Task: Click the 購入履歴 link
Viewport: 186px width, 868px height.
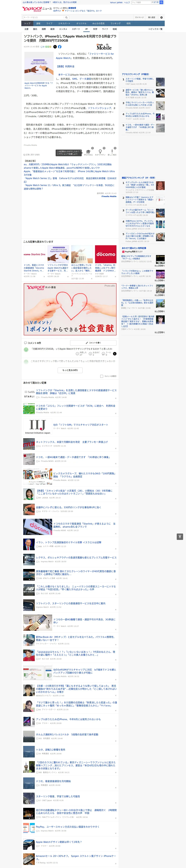Action: click(x=152, y=17)
